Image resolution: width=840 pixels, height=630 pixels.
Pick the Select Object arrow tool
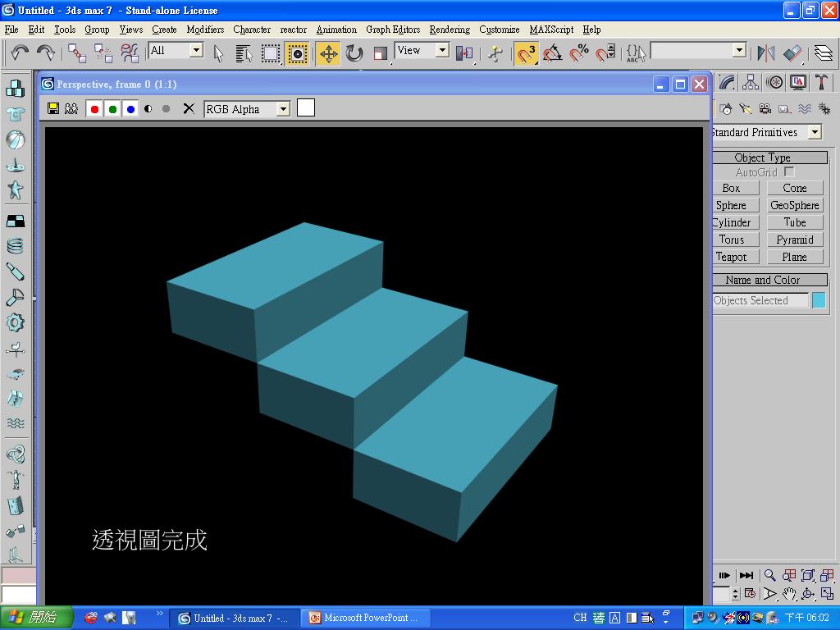point(218,53)
